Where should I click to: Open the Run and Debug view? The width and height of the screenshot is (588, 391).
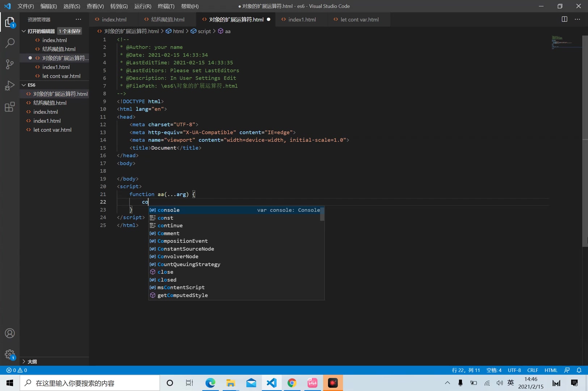10,85
